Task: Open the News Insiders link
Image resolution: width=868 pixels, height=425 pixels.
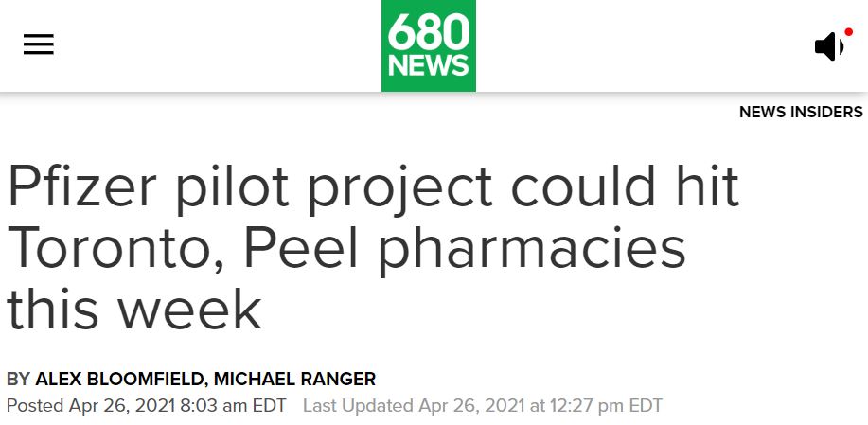Action: pos(801,112)
